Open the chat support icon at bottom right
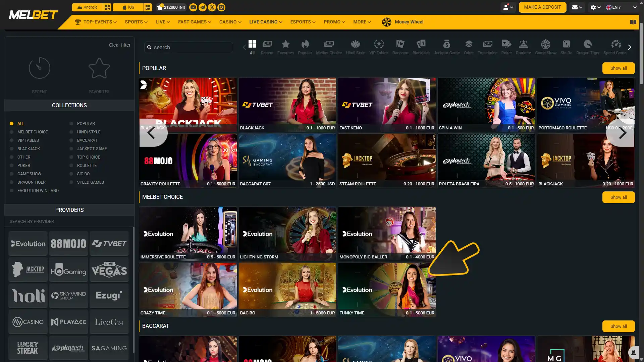 [x=633, y=353]
